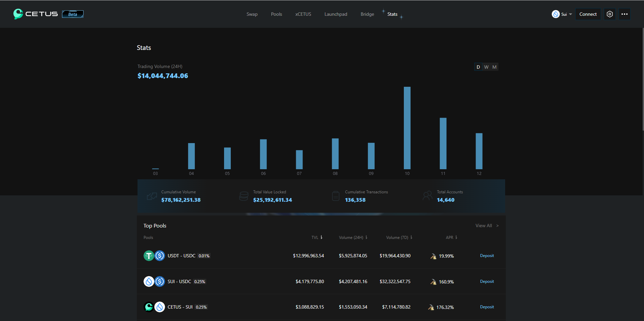Viewport: 644px width, 321px height.
Task: Open the Launchpad page
Action: (x=336, y=14)
